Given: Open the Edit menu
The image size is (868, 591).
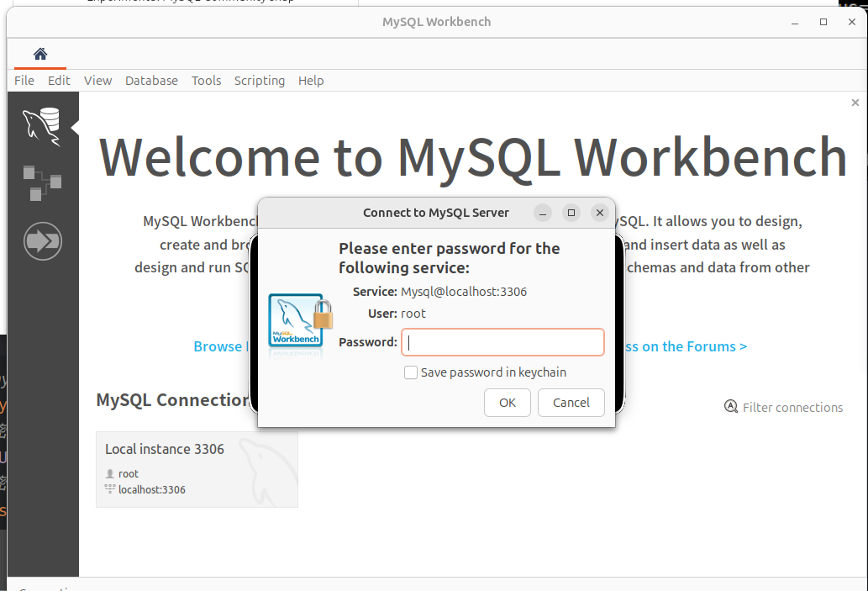Looking at the screenshot, I should 59,81.
